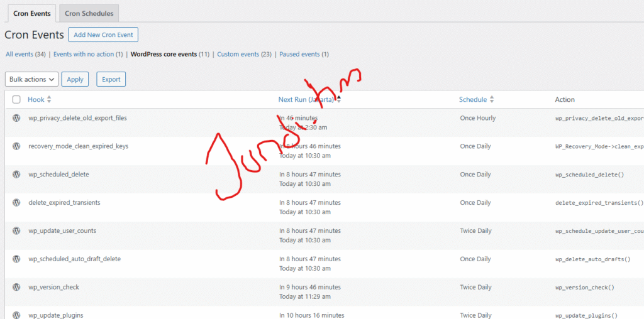Image resolution: width=644 pixels, height=319 pixels.
Task: Sort table by Schedule column header
Action: point(473,99)
